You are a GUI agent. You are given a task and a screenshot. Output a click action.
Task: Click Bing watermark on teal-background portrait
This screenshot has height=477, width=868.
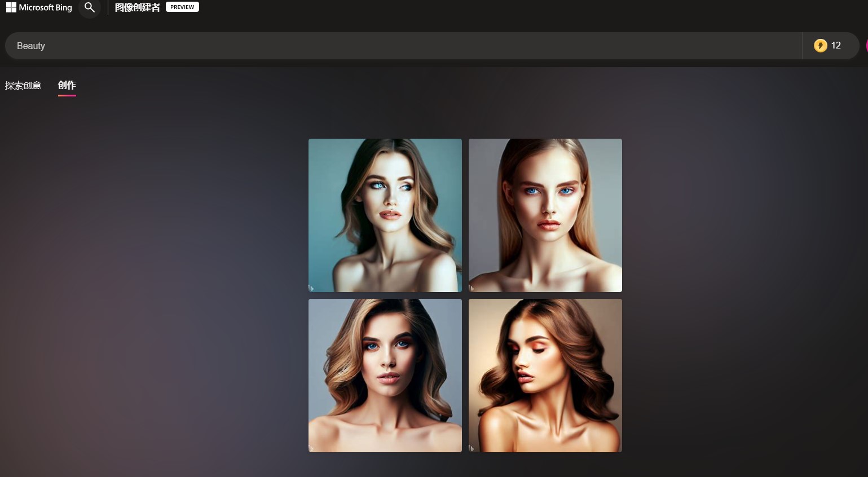tap(311, 288)
